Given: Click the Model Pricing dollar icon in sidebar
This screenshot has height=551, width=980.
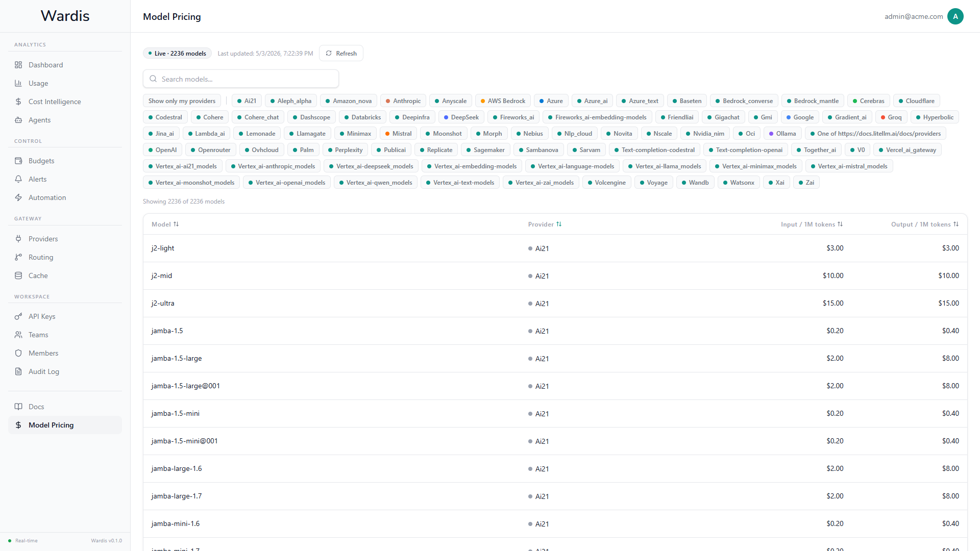Looking at the screenshot, I should (x=18, y=425).
